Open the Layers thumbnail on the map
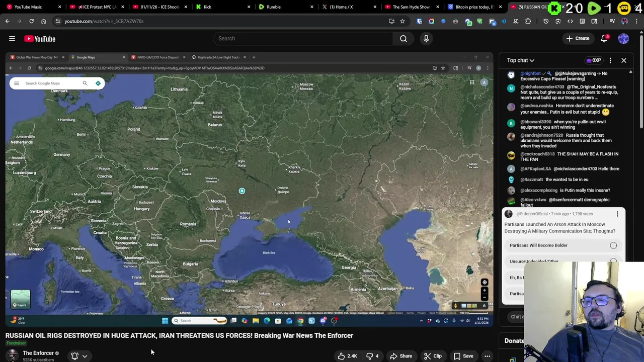This screenshot has width=644, height=362. pyautogui.click(x=21, y=299)
